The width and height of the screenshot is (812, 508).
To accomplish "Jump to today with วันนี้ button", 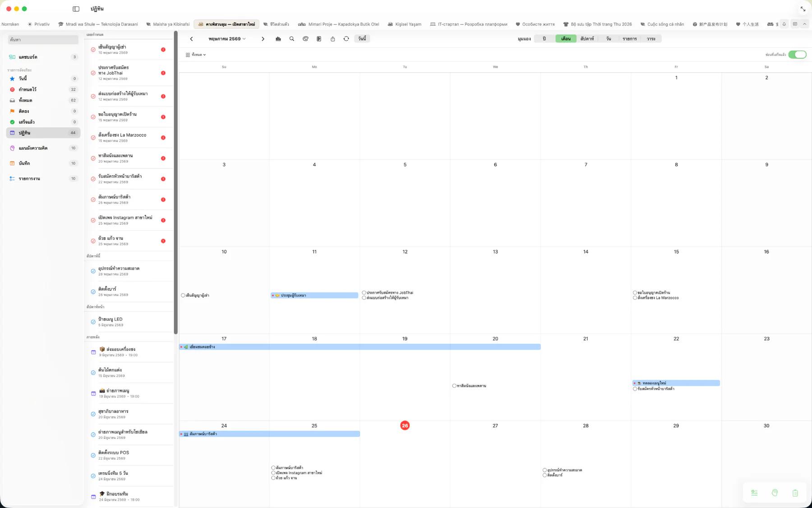I will (362, 39).
